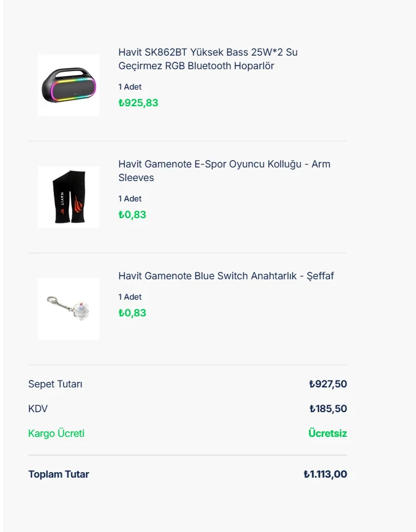This screenshot has height=532, width=416.
Task: Open the Havit SK862BT Hoparlör product title
Action: pos(208,59)
